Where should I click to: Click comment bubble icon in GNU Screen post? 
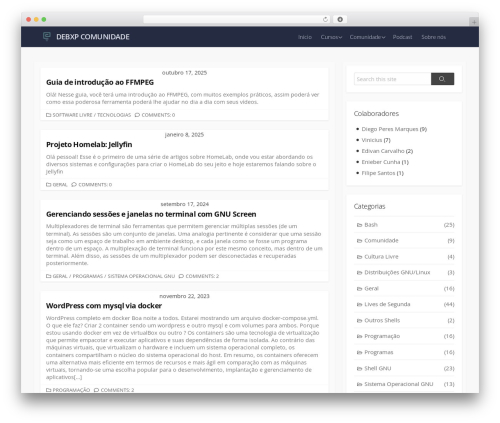181,276
